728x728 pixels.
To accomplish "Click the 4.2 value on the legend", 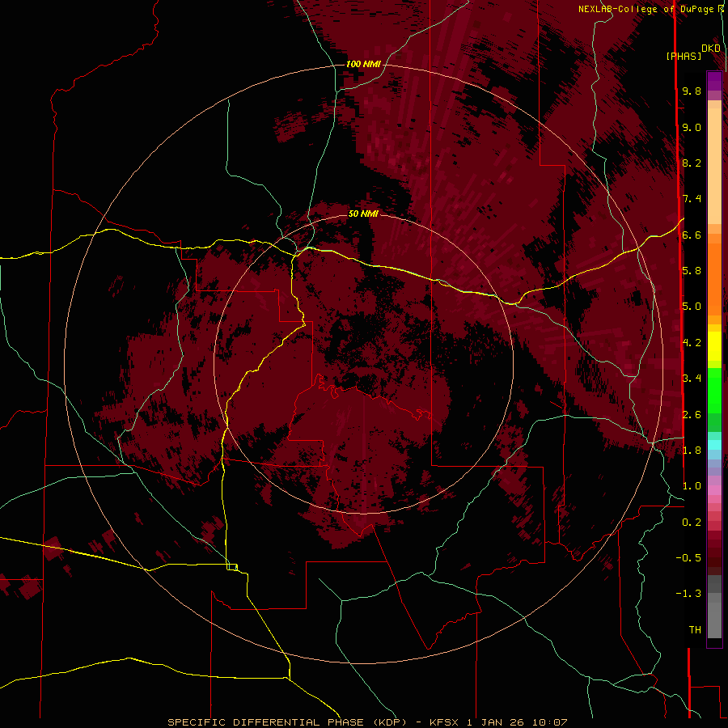I will point(692,343).
